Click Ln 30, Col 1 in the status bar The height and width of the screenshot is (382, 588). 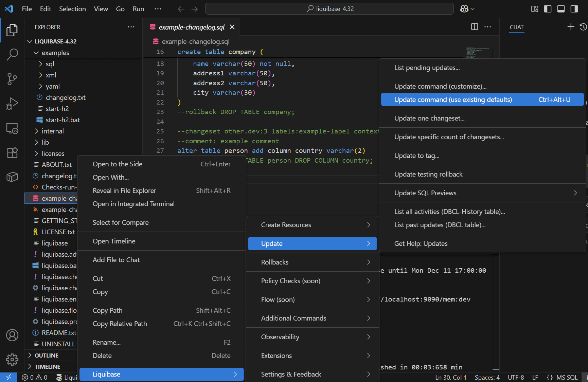(x=450, y=377)
